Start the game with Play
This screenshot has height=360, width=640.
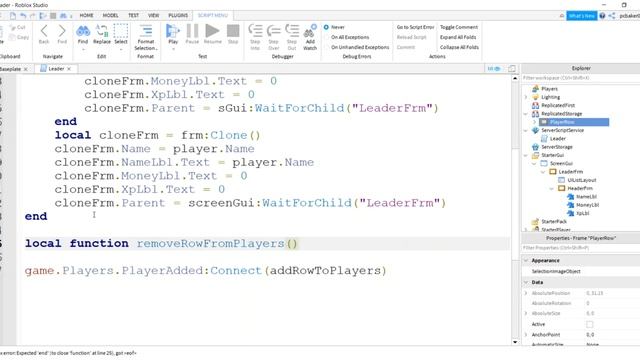click(173, 31)
